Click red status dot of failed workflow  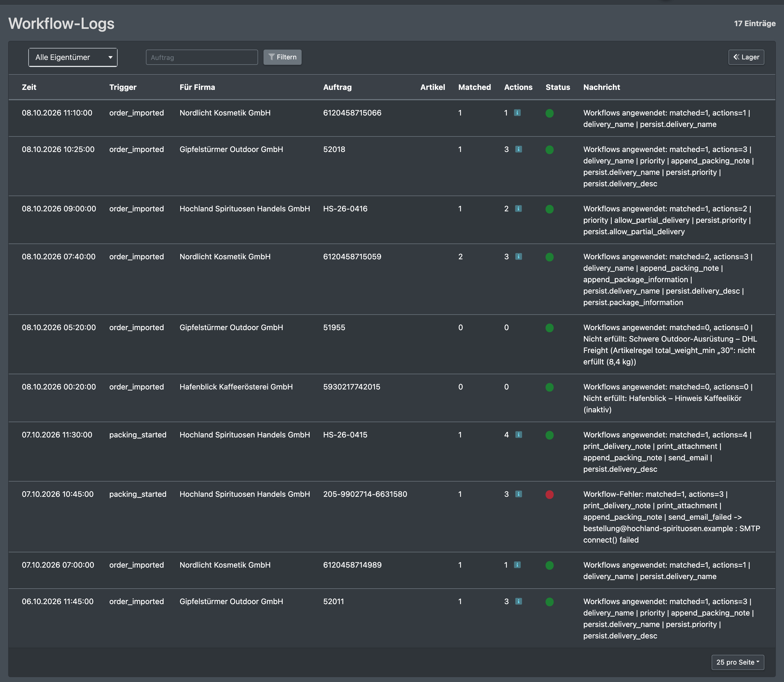click(550, 494)
